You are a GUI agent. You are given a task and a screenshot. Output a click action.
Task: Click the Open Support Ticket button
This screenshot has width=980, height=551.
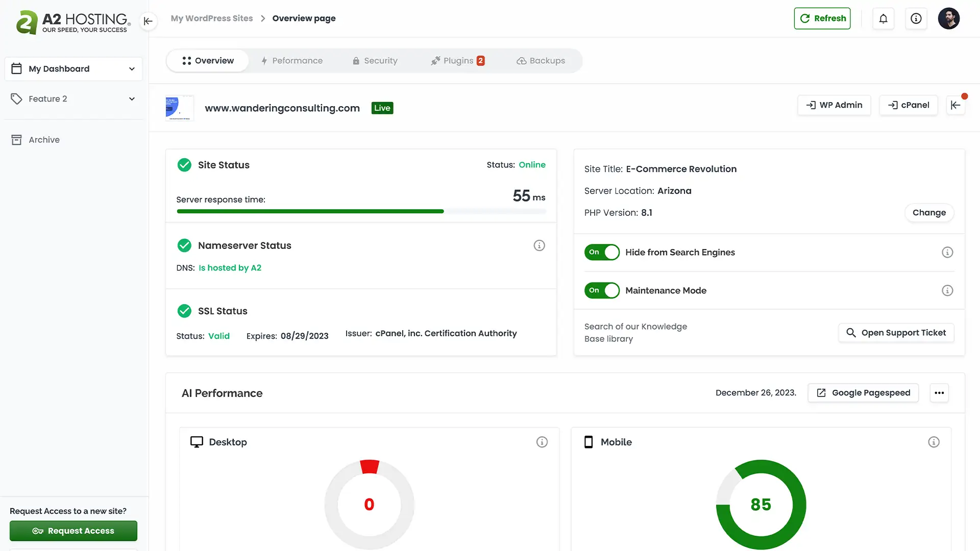click(896, 333)
